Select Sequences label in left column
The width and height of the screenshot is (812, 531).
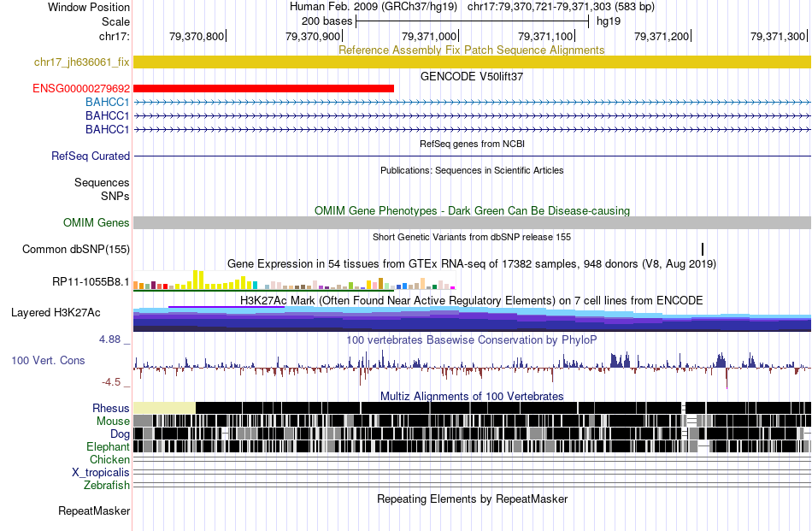[x=102, y=182]
